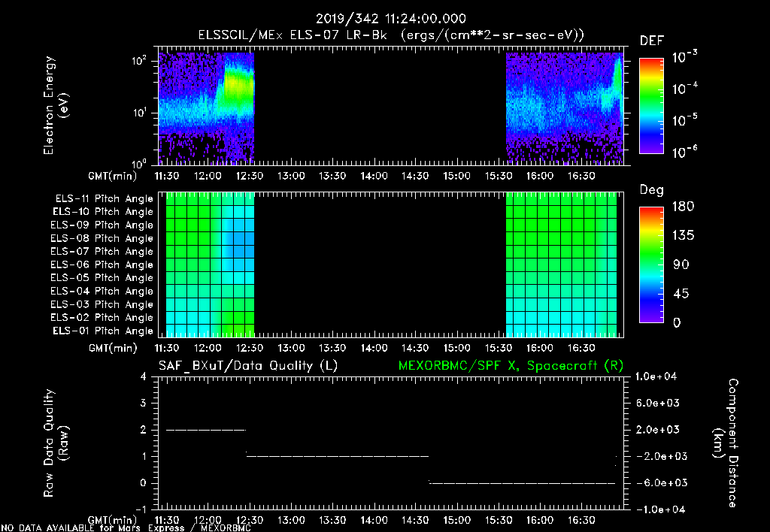770x532 pixels.
Task: Click the Component Distance (km) axis label
Action: pyautogui.click(x=726, y=443)
